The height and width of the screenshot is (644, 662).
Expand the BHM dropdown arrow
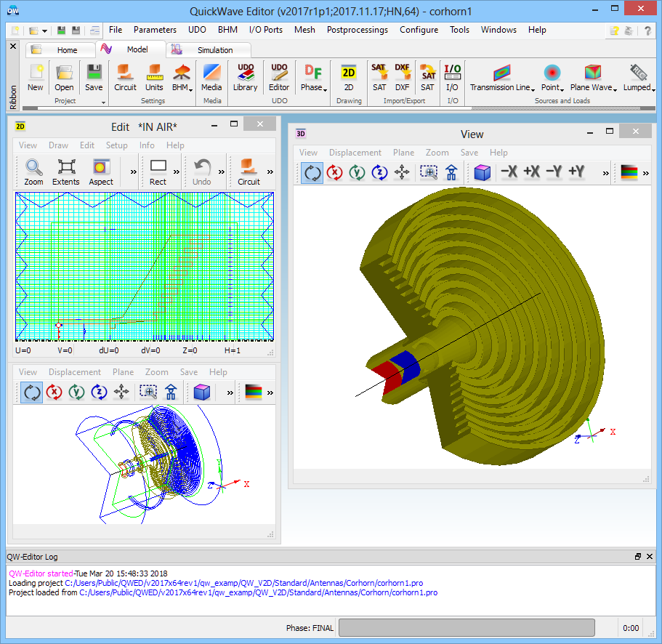point(190,88)
